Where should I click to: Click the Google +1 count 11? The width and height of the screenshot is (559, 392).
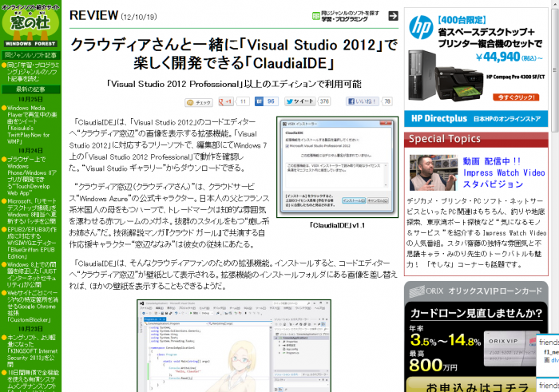click(243, 101)
